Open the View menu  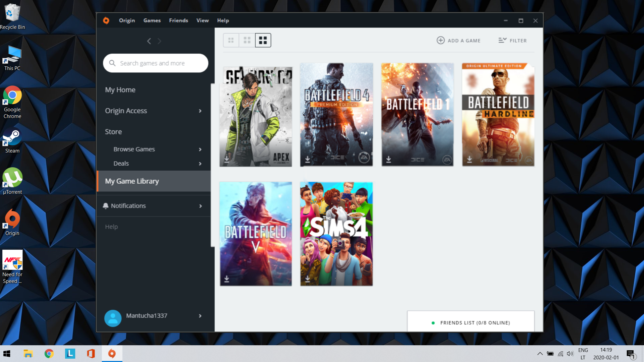202,20
